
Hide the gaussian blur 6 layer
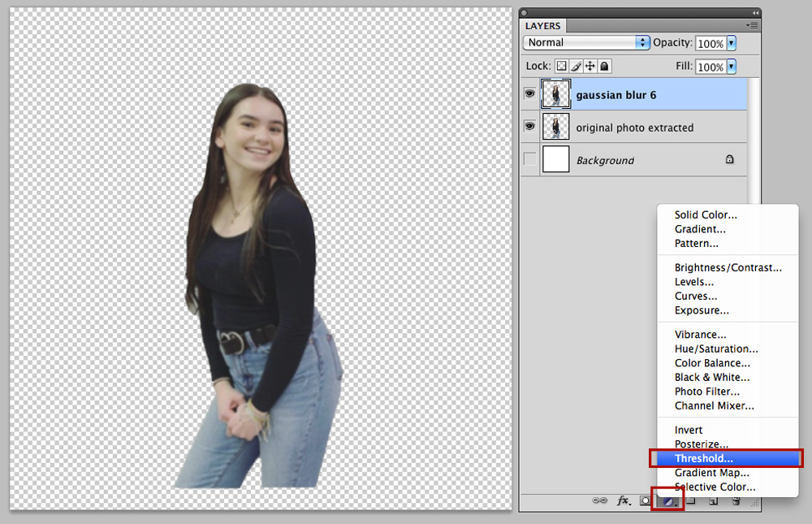point(529,93)
